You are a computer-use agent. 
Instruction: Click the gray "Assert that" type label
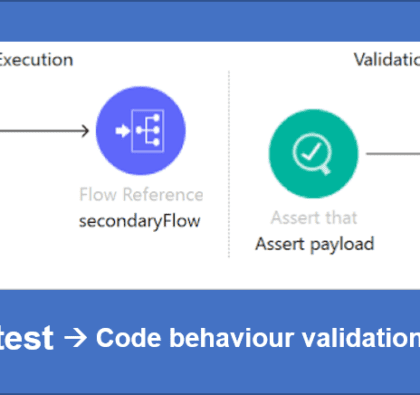tap(314, 218)
